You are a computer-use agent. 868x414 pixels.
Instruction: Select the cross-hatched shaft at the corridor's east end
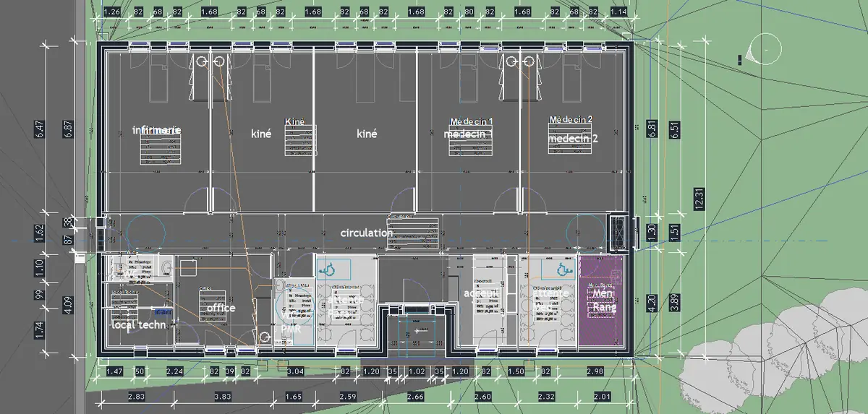pos(619,230)
